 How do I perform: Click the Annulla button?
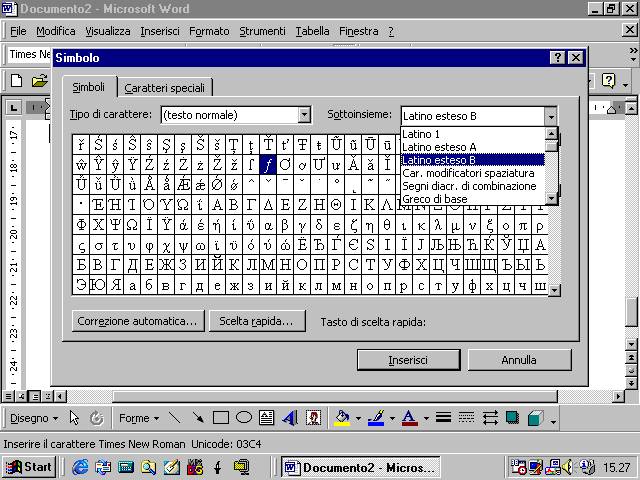tap(519, 360)
